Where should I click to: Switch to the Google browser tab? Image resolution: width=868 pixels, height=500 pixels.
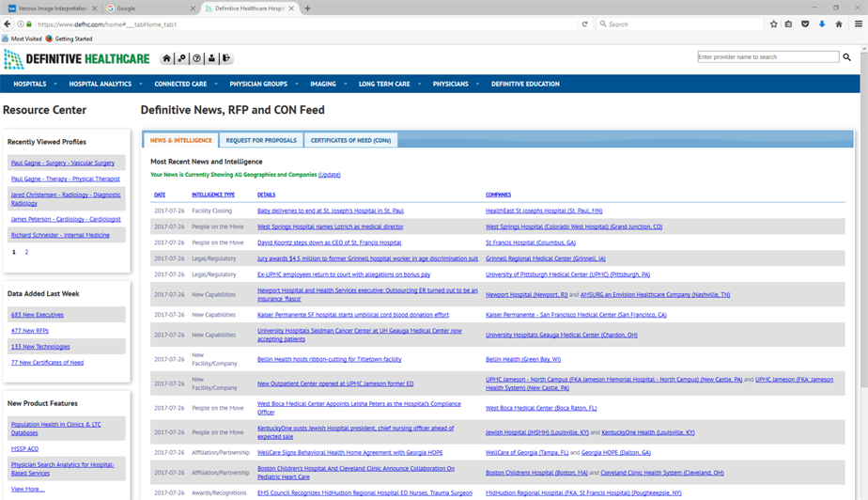coord(149,8)
